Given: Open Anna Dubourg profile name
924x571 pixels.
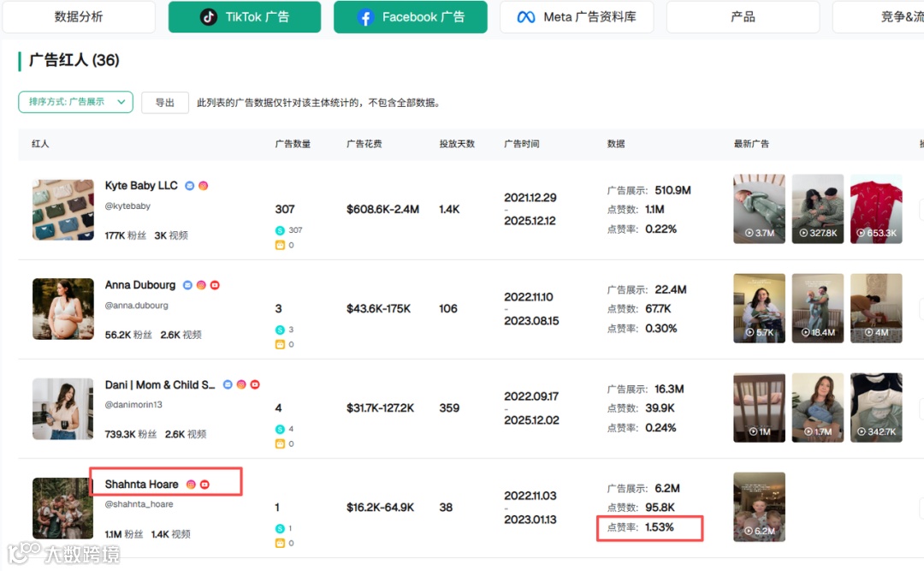Looking at the screenshot, I should tap(140, 285).
